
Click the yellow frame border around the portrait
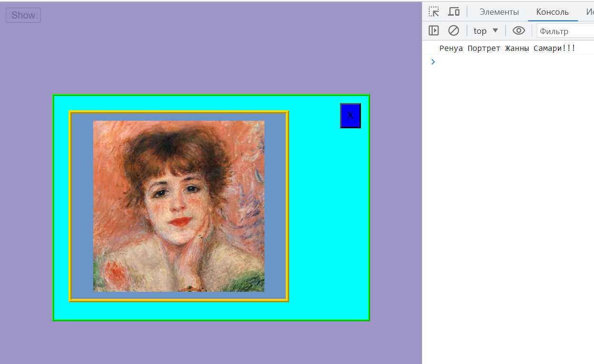[70, 206]
